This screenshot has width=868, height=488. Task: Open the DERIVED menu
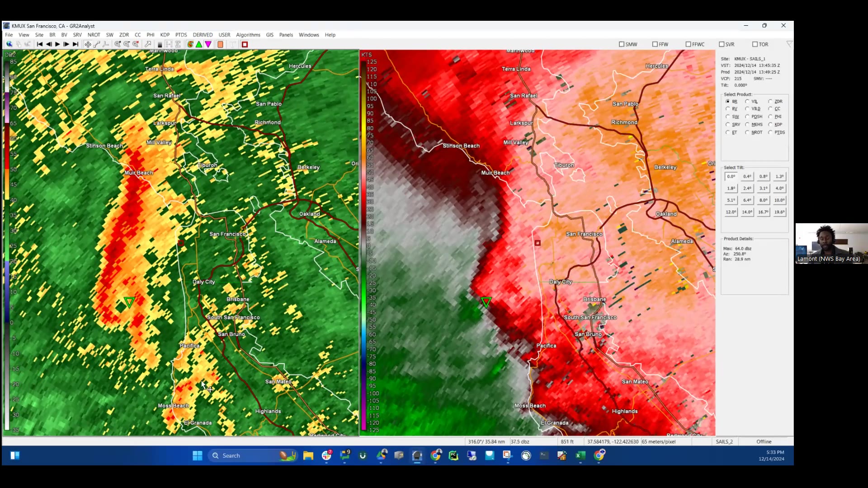(203, 35)
